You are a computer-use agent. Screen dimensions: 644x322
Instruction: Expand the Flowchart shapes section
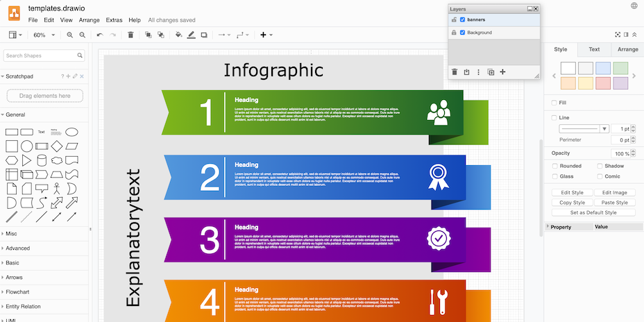coord(17,292)
